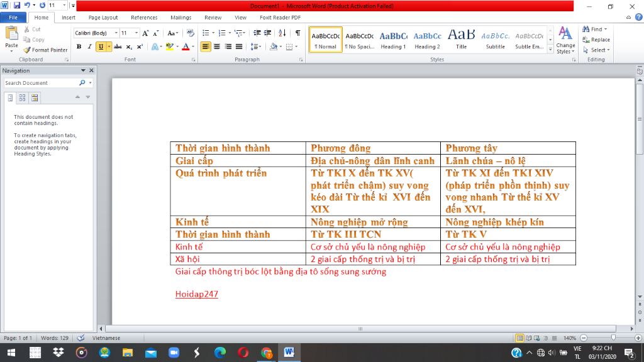Screen dimensions: 644x362
Task: Expand the bullets list dropdown
Action: coord(213,33)
